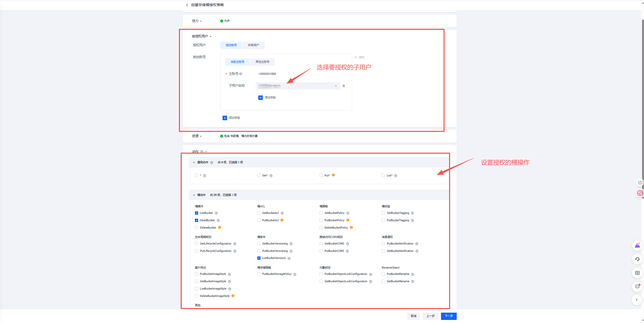Click the page's vertical scrollbar

[642, 101]
